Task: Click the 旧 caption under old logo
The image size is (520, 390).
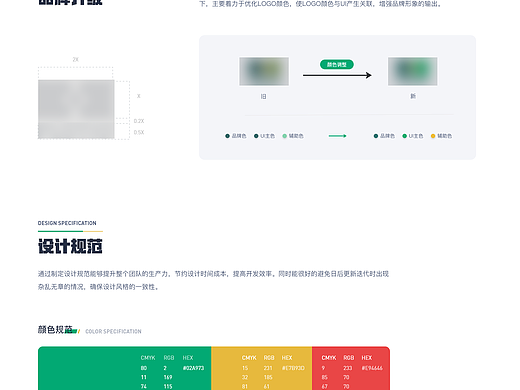Action: [x=263, y=96]
